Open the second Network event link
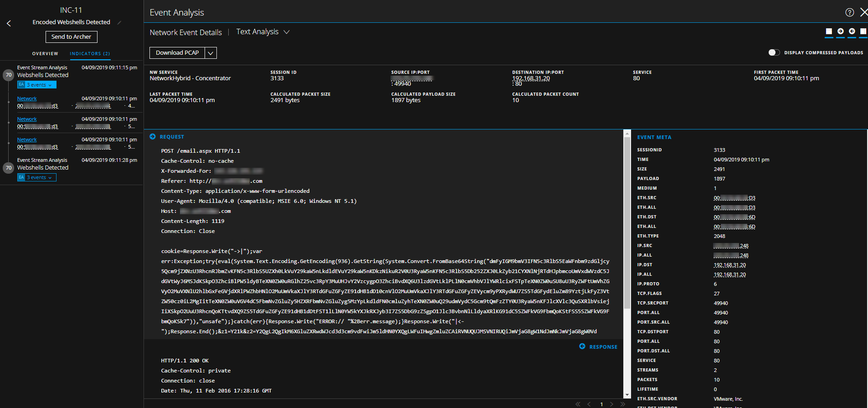Viewport: 868px width, 408px height. [27, 119]
